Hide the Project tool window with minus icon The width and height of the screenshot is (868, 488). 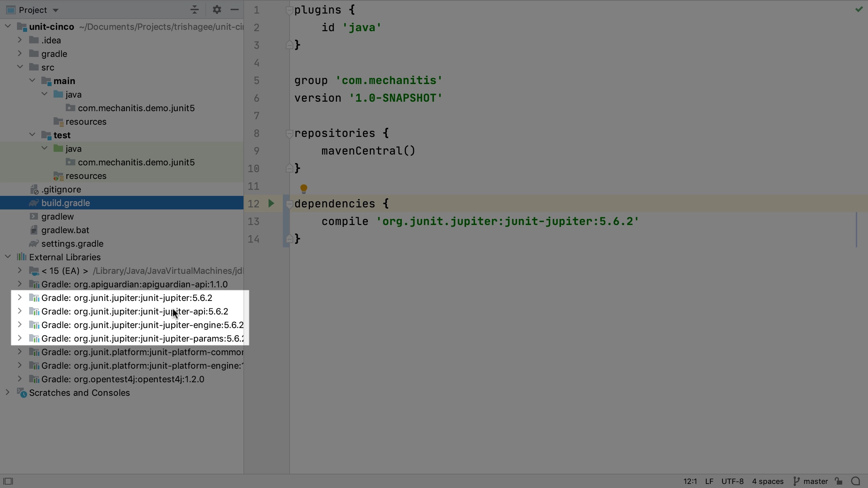(x=235, y=9)
